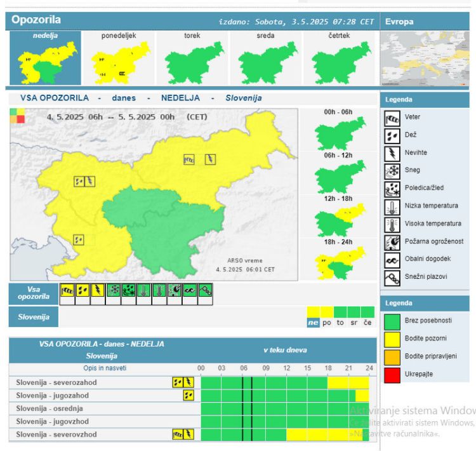This screenshot has height=451, width=476.
Task: Pick the snow avalanche icon in Vsa opozorila row
Action: tap(205, 291)
